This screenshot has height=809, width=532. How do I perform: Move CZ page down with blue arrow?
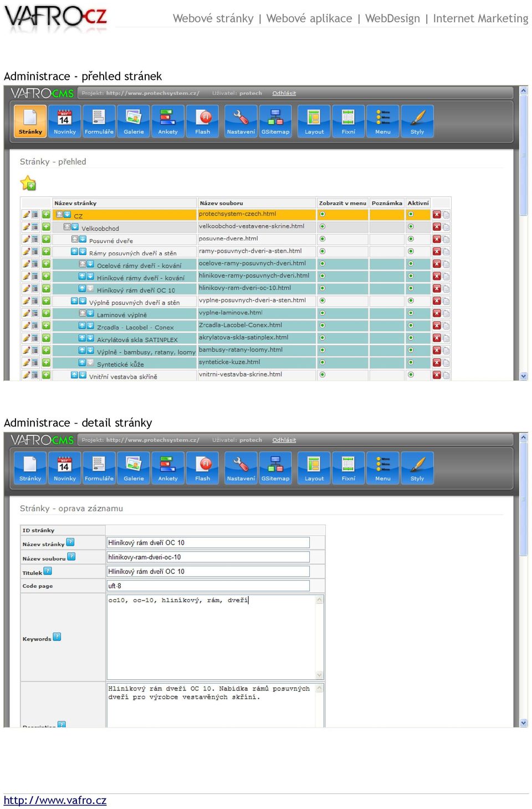click(67, 215)
